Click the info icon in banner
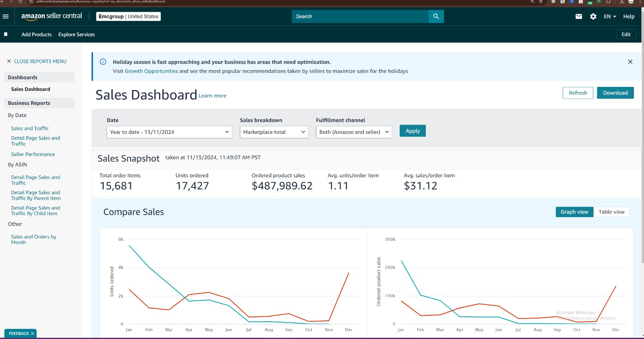Image resolution: width=644 pixels, height=339 pixels. coord(103,62)
